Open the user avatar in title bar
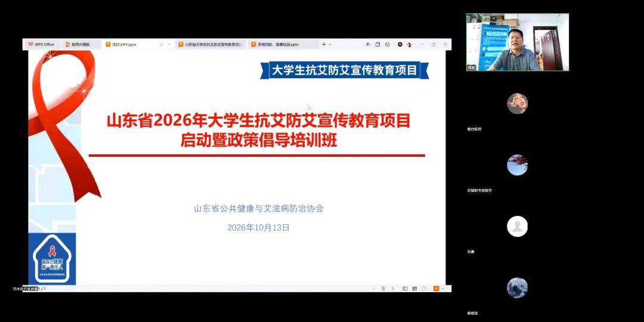The image size is (644, 322). (x=409, y=44)
